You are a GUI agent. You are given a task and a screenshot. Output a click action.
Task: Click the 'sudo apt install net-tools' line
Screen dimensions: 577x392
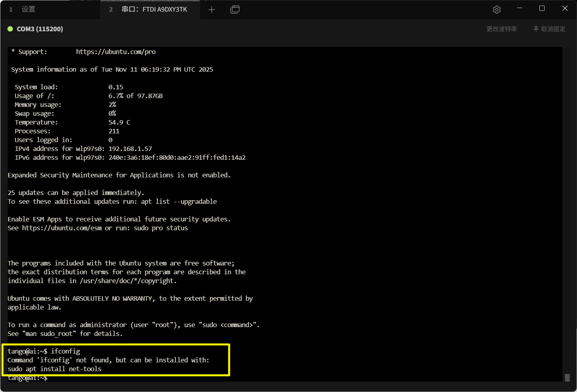pyautogui.click(x=54, y=369)
